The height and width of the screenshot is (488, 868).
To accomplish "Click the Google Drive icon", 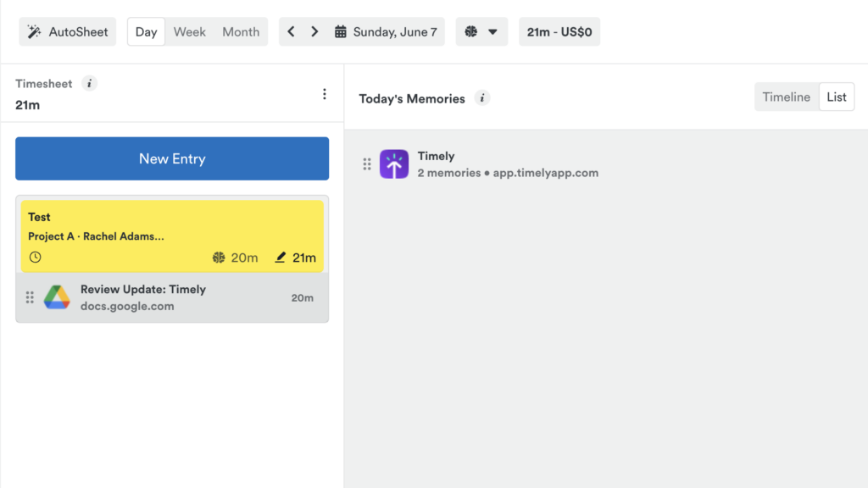I will [57, 297].
